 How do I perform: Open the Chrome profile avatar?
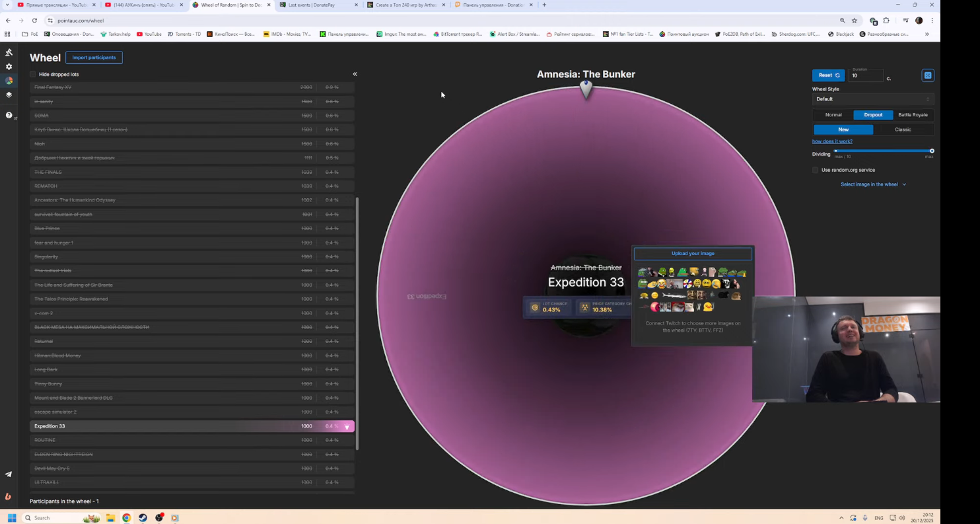919,20
